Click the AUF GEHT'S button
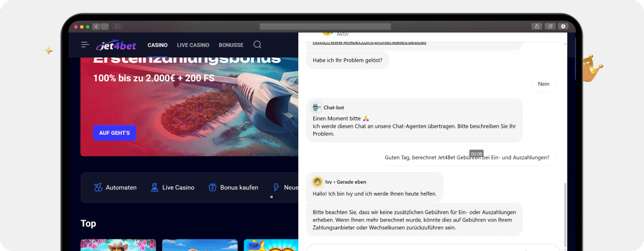644x251 pixels. pyautogui.click(x=114, y=132)
